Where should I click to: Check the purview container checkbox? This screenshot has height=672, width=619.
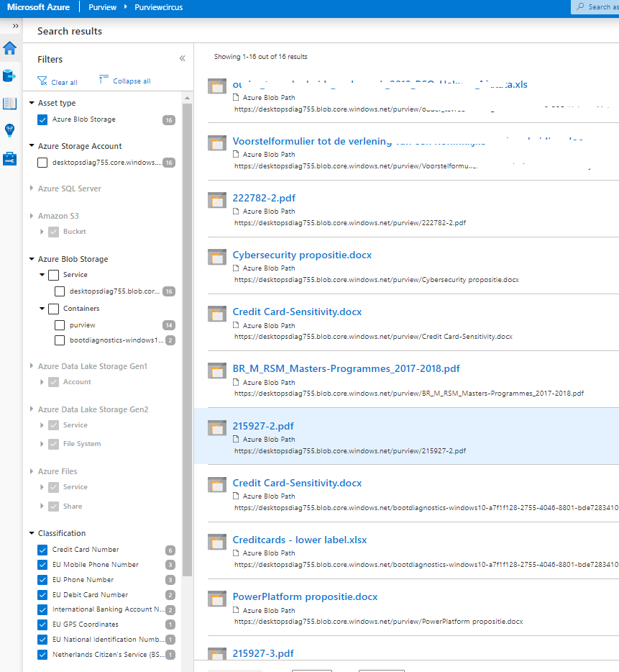[60, 325]
